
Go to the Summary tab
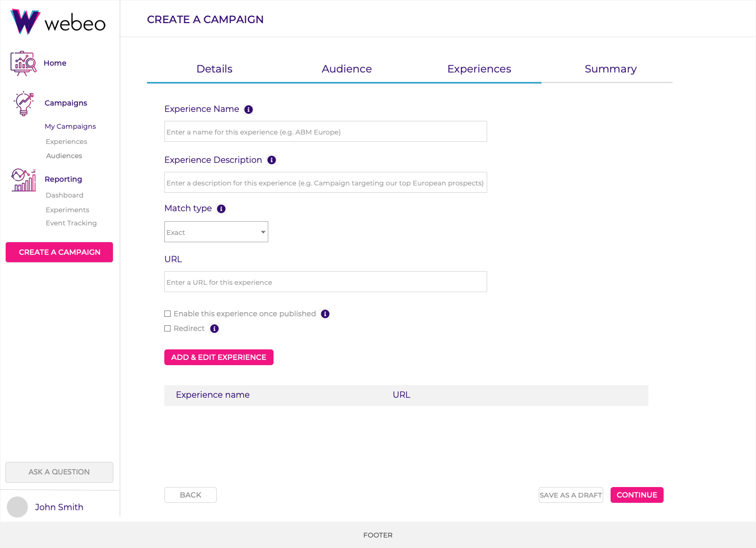[x=611, y=69]
